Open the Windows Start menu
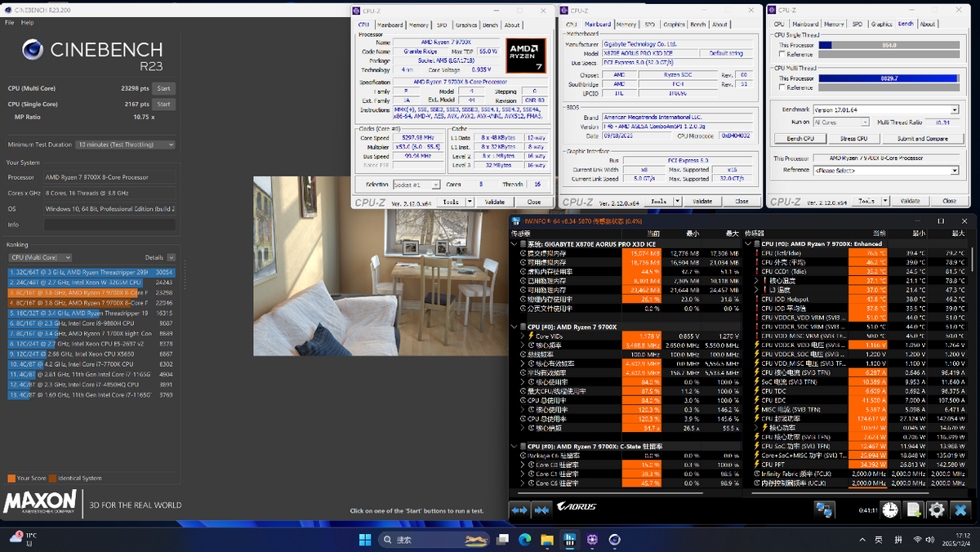Image resolution: width=980 pixels, height=552 pixels. coord(364,539)
